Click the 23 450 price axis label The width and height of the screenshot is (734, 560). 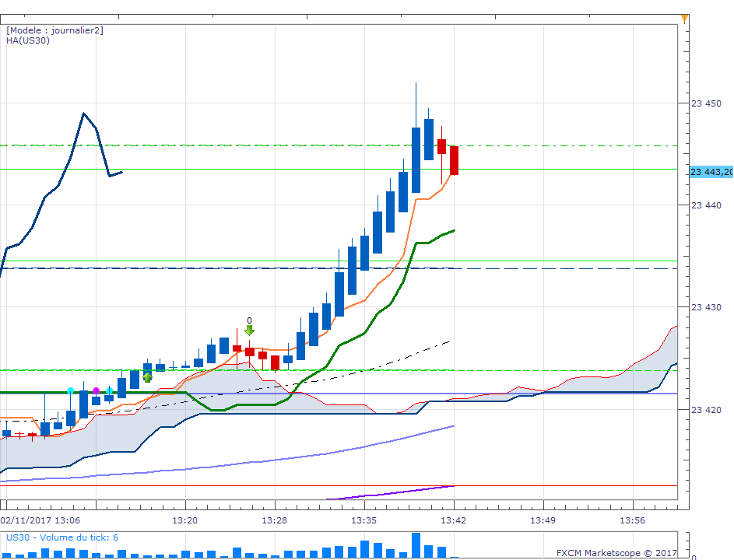tap(707, 103)
